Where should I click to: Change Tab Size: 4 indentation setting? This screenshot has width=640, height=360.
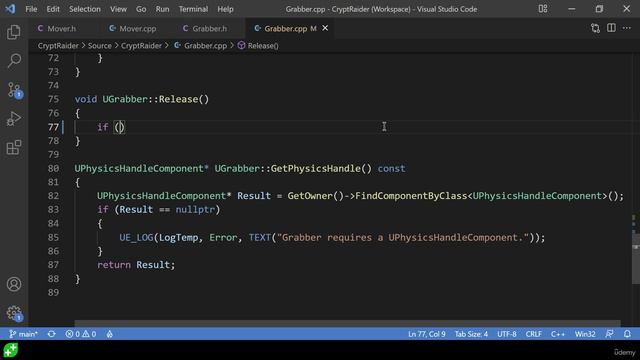[x=471, y=334]
